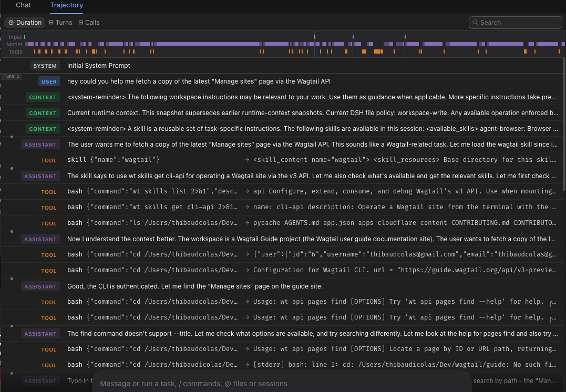This screenshot has height=392, width=566.
Task: Click the SYSTEM role badge
Action: (45, 66)
